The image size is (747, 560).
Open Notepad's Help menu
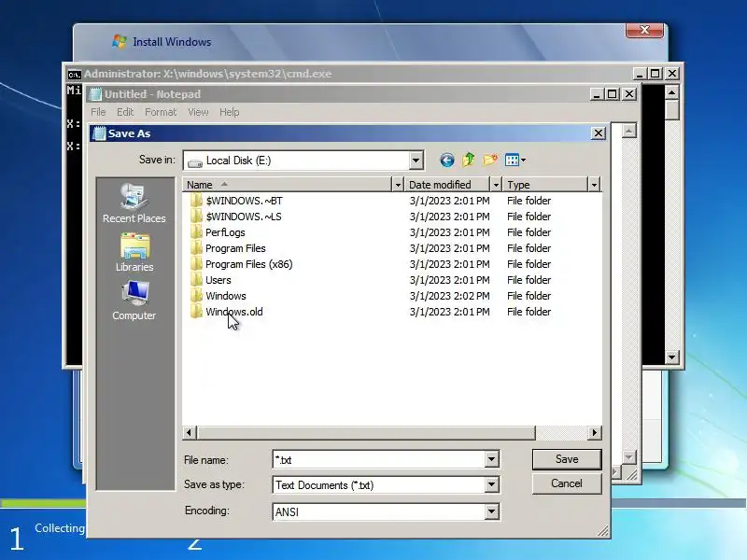click(229, 112)
